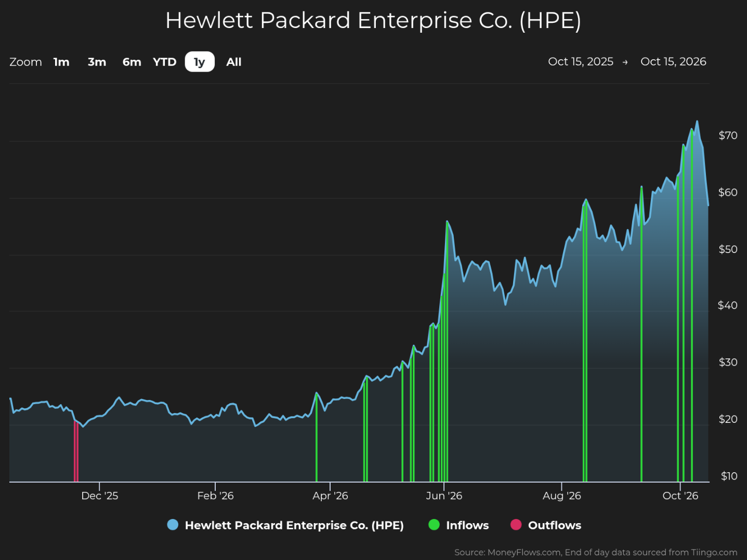Toggle the Inflows legend series

[458, 525]
